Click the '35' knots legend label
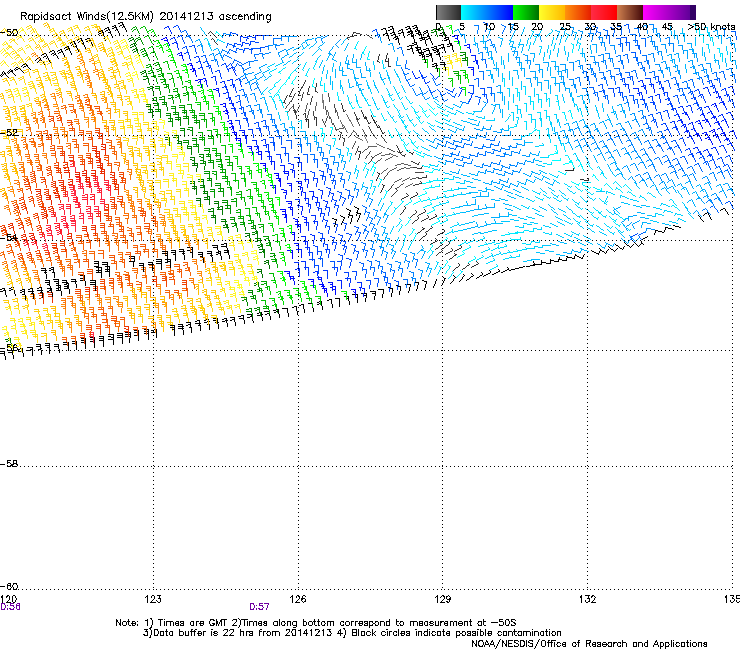The image size is (740, 650). pyautogui.click(x=616, y=27)
